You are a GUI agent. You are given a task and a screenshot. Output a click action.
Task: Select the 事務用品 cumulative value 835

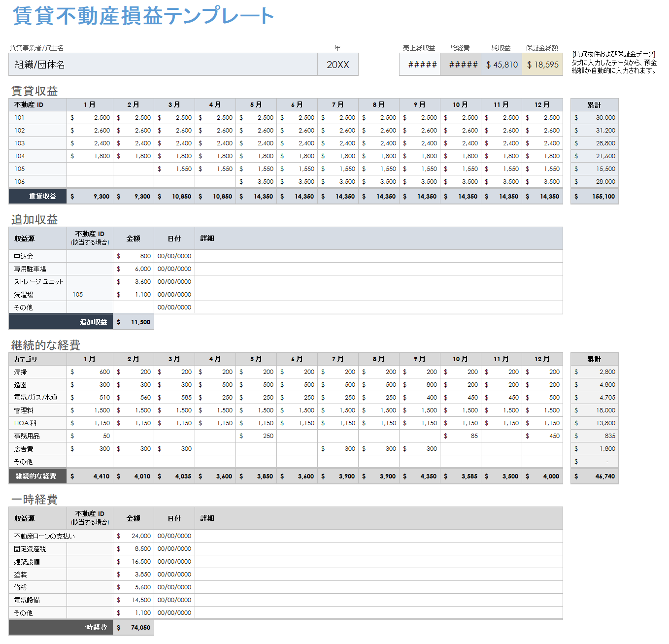(595, 436)
